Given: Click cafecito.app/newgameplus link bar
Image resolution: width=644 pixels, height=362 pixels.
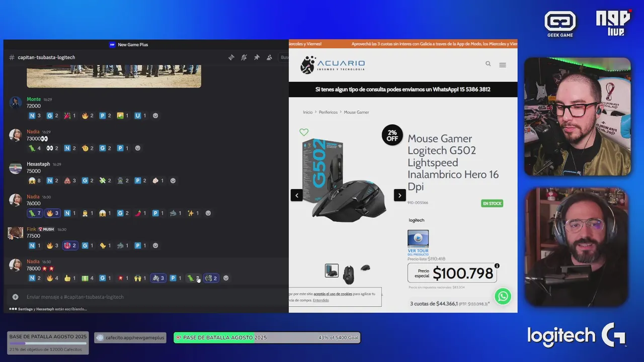Looking at the screenshot, I should point(131,338).
